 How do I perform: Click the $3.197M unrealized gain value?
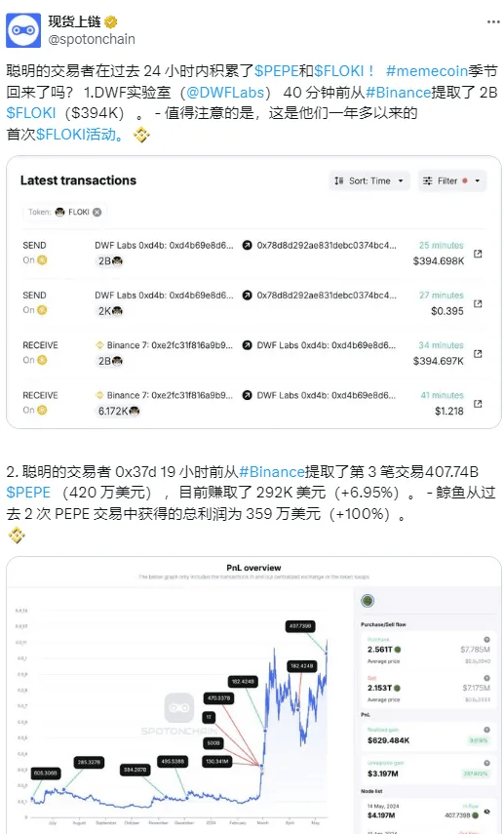click(382, 773)
